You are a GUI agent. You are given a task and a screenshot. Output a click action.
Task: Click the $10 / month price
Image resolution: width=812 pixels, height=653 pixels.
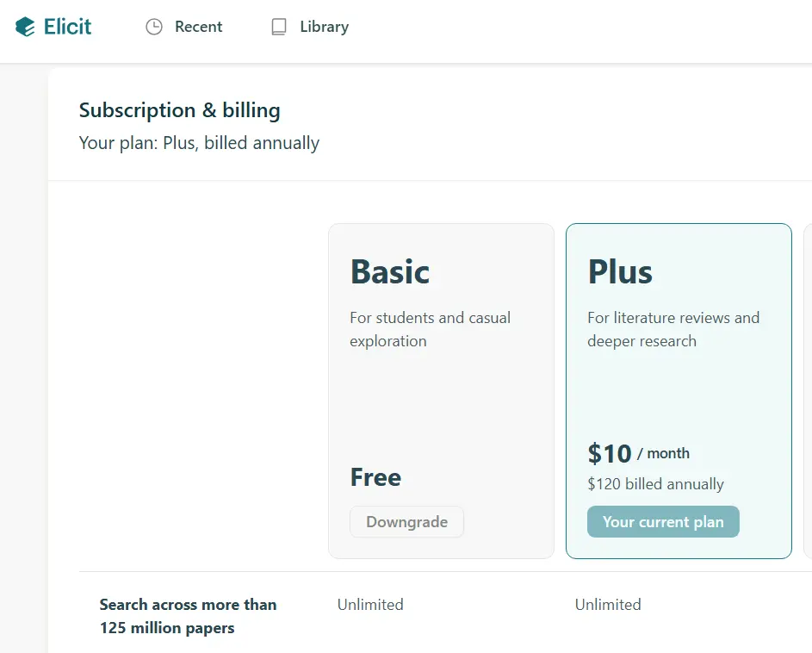point(639,453)
